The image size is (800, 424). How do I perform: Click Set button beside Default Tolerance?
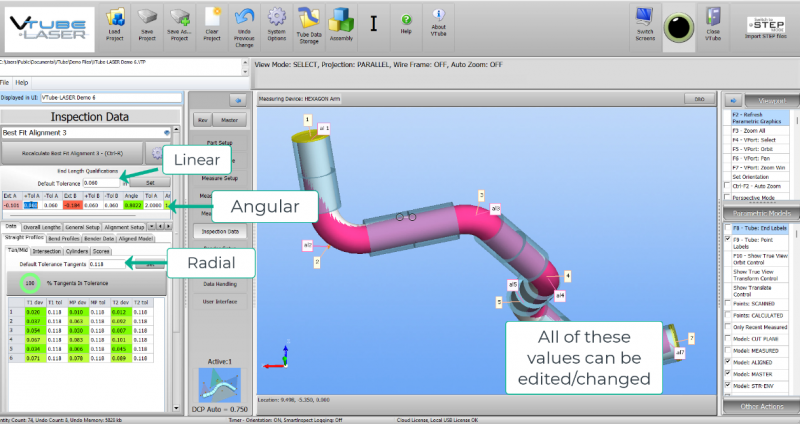coord(150,183)
